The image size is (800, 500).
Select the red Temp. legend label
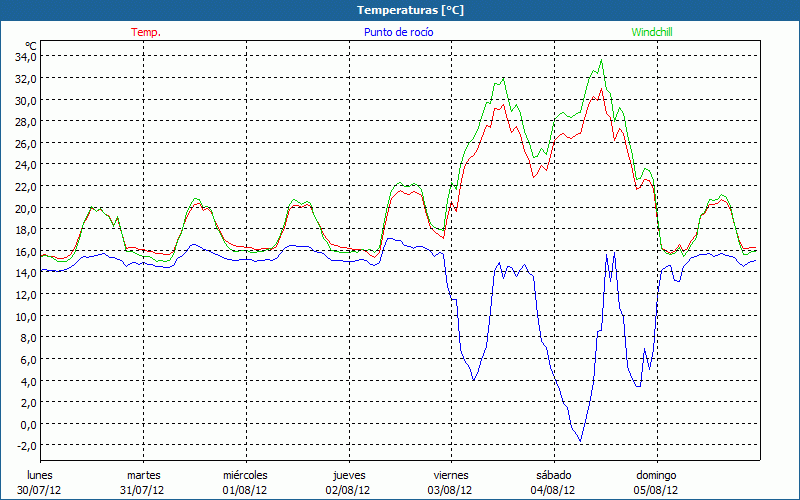146,32
